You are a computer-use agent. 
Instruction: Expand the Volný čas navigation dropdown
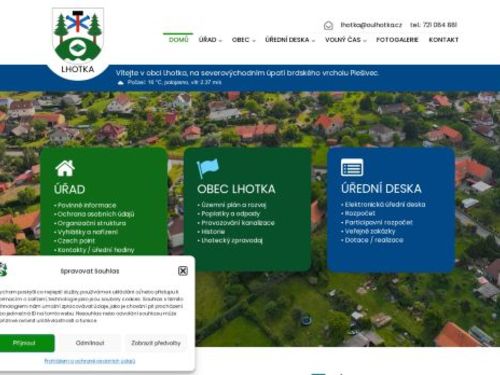[346, 40]
